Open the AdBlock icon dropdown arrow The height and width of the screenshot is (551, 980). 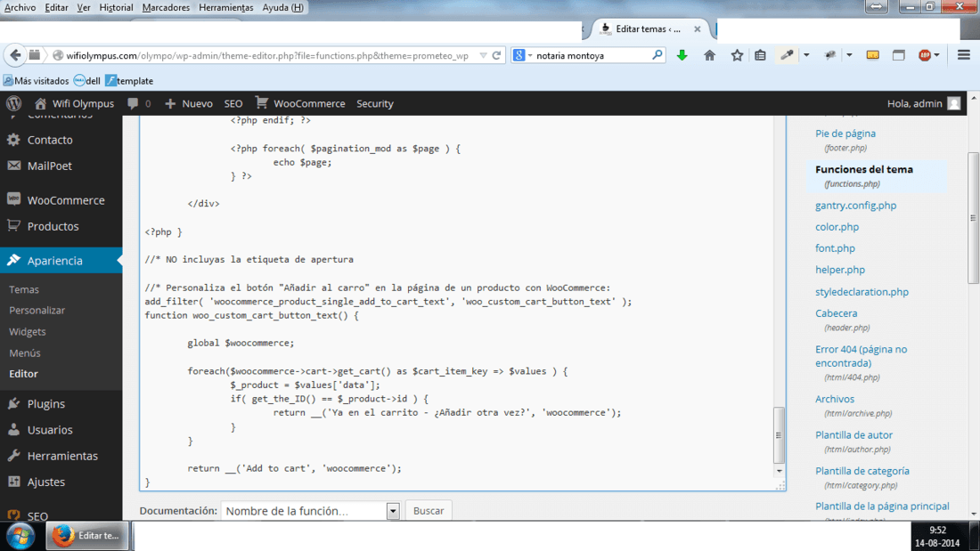click(x=936, y=55)
